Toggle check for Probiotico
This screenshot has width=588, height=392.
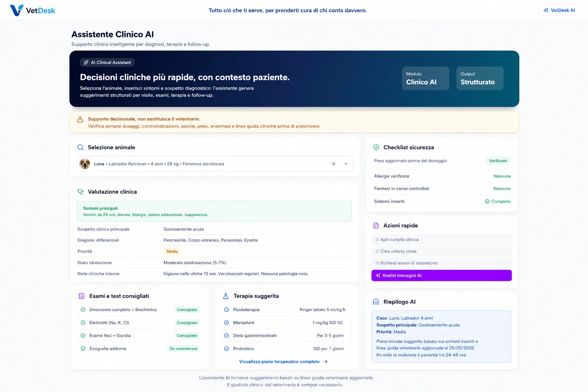227,349
